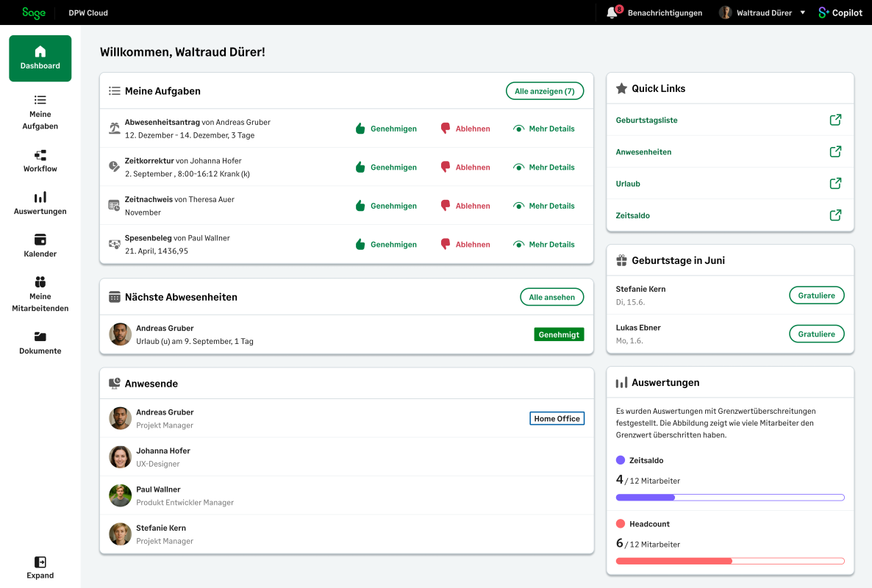872x588 pixels.
Task: Congratulate Stefanie Kern with Gratuliere button
Action: (816, 295)
